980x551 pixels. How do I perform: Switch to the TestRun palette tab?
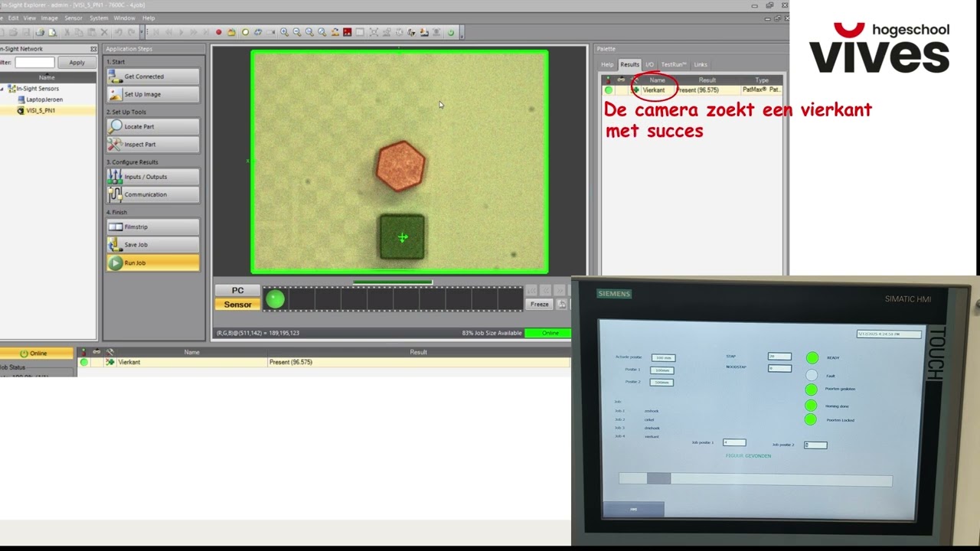click(x=674, y=64)
